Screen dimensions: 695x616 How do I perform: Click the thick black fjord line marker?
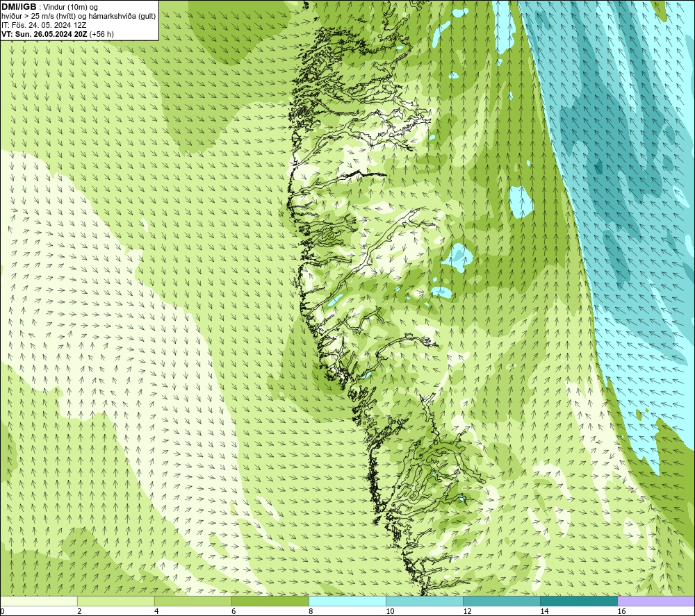pyautogui.click(x=366, y=175)
